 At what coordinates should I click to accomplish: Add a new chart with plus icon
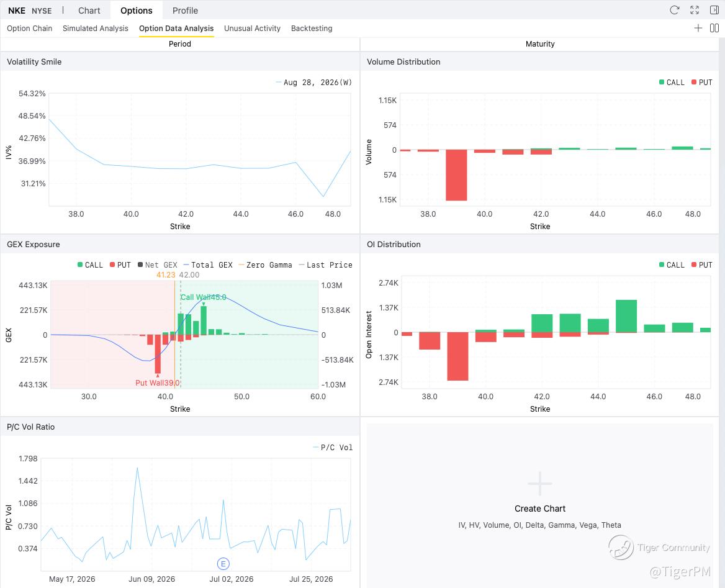click(698, 28)
